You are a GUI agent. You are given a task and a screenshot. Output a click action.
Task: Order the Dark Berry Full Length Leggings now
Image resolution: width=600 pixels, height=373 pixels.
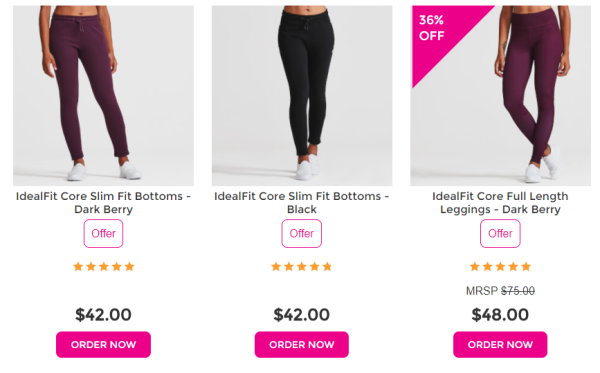tap(500, 345)
